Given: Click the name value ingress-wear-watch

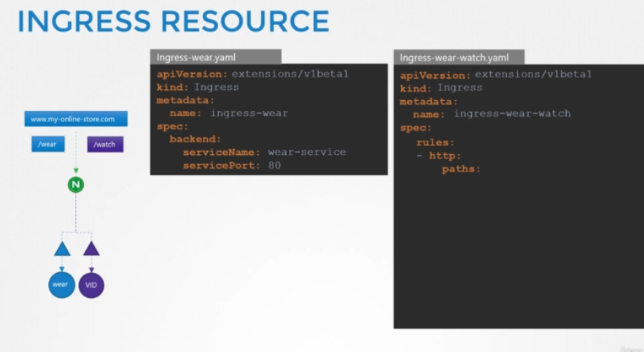Looking at the screenshot, I should 512,113.
